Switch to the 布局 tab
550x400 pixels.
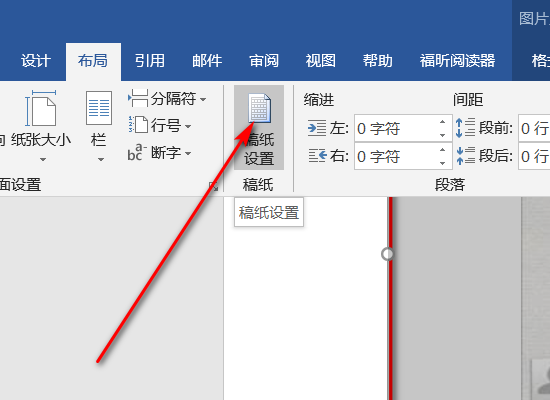[93, 61]
